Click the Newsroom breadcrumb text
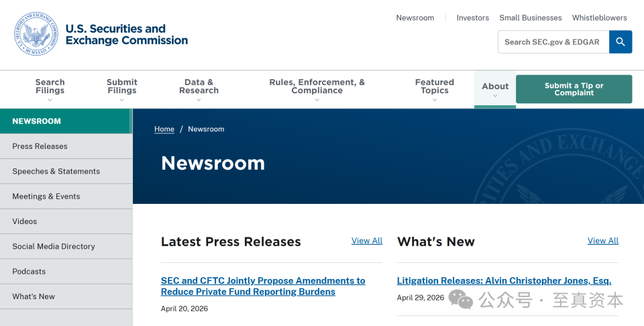644x326 pixels. [x=206, y=129]
